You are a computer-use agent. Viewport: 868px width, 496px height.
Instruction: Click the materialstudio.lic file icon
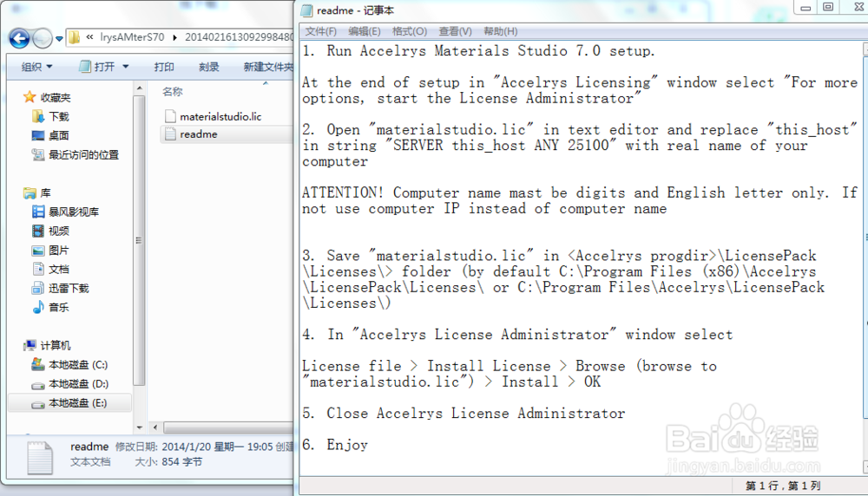(170, 116)
